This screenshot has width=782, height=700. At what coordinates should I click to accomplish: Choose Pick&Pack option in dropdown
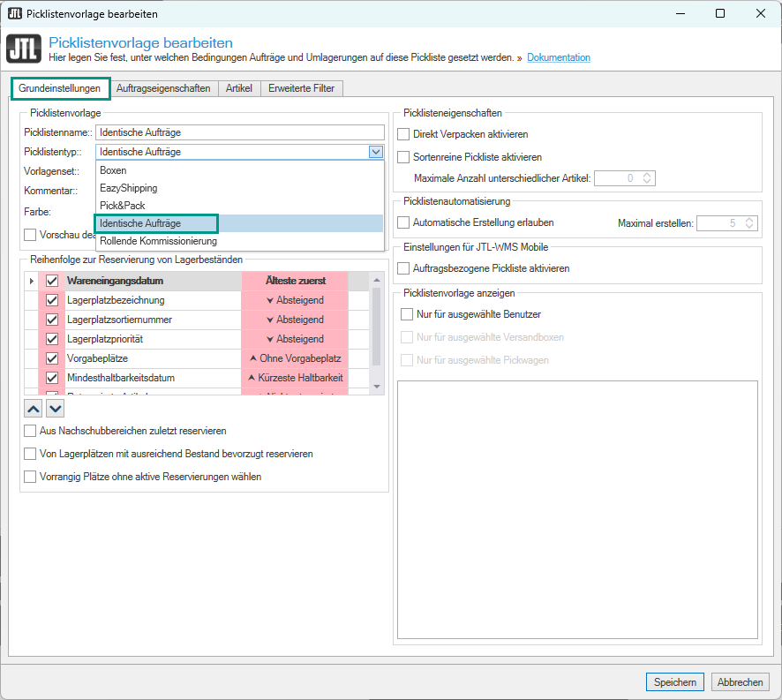click(x=123, y=206)
